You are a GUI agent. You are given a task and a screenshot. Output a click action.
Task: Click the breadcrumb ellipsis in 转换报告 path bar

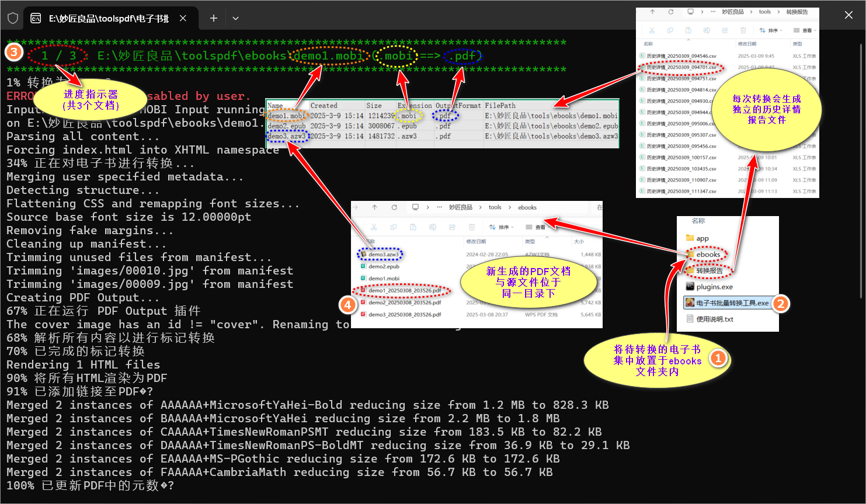click(713, 12)
